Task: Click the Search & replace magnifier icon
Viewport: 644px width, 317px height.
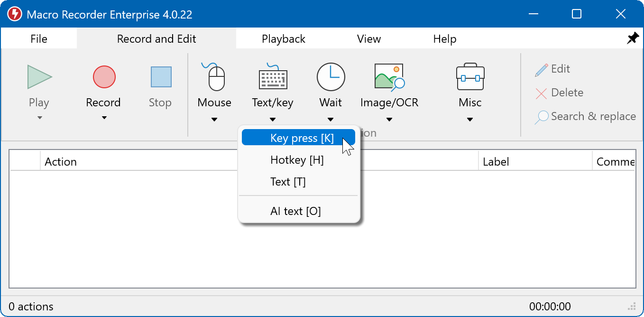Action: click(x=541, y=117)
